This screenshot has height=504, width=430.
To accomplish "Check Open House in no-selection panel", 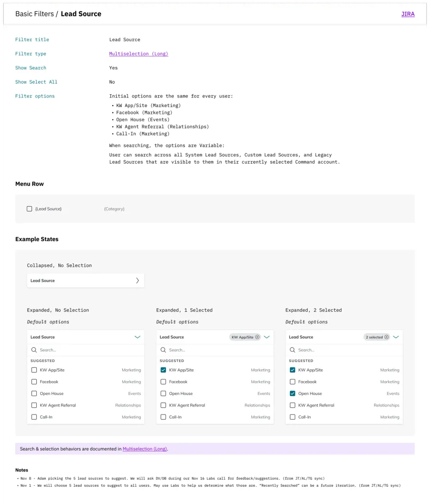I will click(x=34, y=394).
